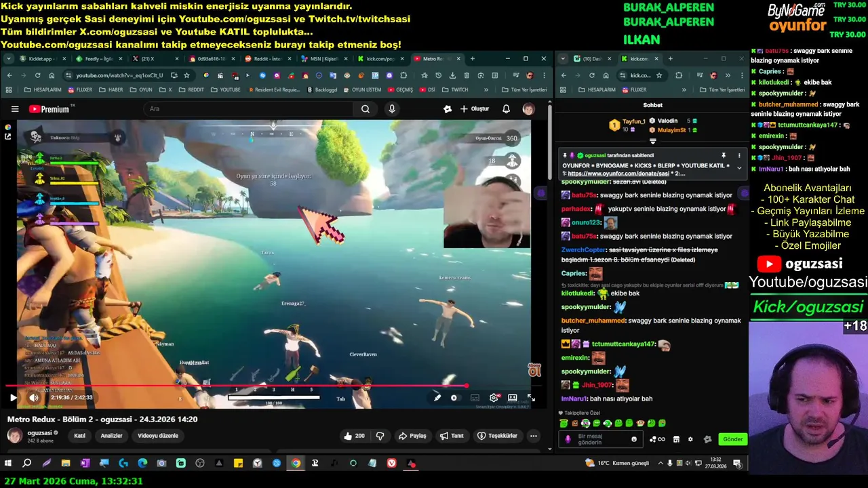
Task: Open TWITCH bookmark folder
Action: tap(454, 89)
